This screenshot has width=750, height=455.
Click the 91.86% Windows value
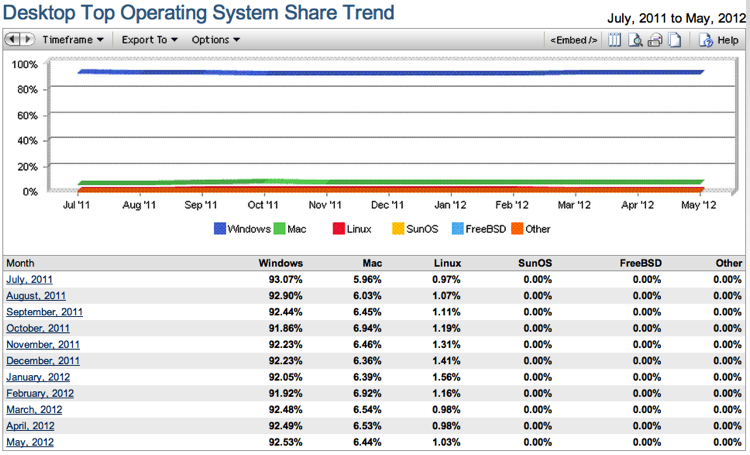(x=286, y=328)
